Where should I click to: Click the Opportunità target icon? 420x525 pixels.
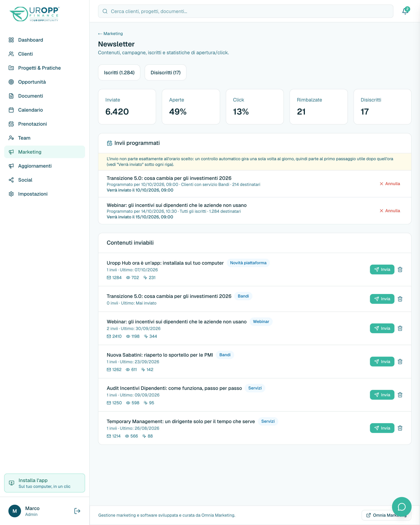(x=11, y=82)
